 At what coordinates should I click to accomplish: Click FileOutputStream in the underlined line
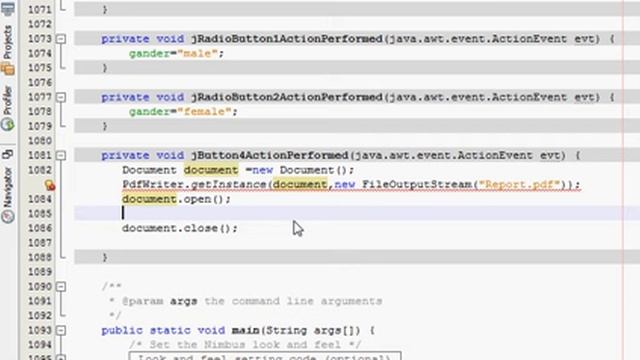coord(417,184)
